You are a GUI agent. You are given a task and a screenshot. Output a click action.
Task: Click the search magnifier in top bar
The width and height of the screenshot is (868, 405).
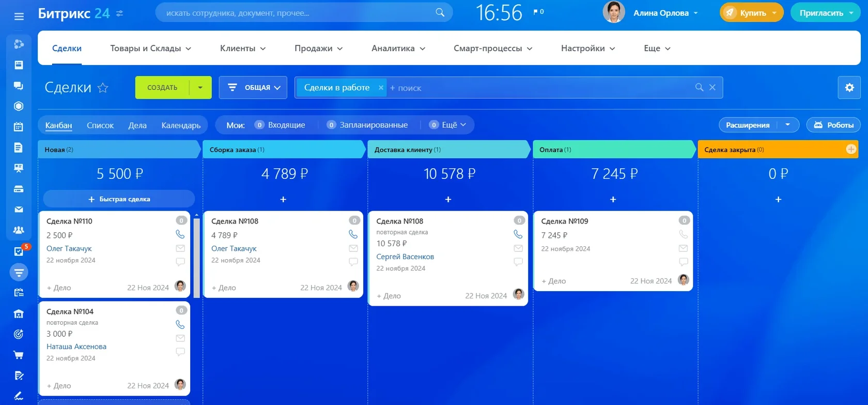[440, 12]
